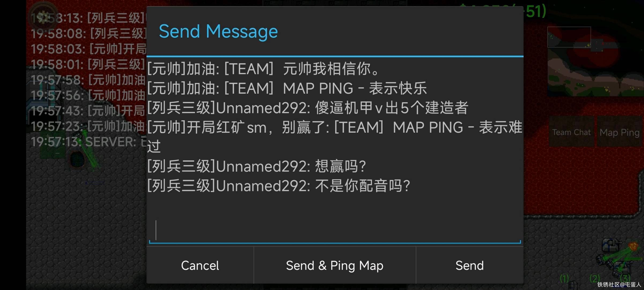
Task: Send the message with Send button
Action: [x=470, y=265]
